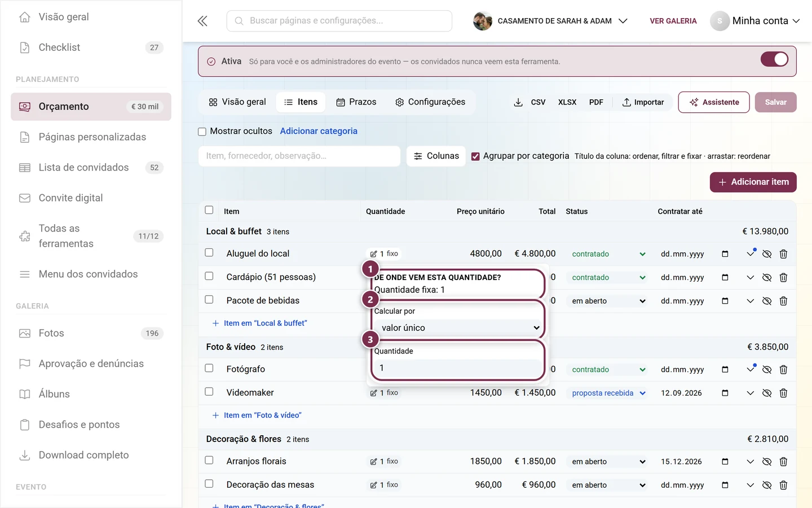812x508 pixels.
Task: Select the Itens tab
Action: tap(301, 102)
